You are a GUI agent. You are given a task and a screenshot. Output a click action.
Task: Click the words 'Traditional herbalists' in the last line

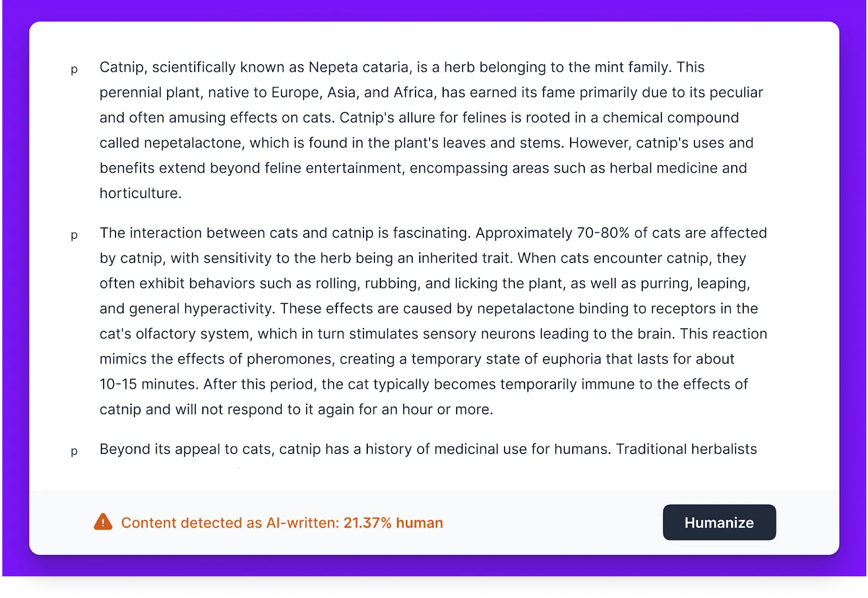(686, 449)
